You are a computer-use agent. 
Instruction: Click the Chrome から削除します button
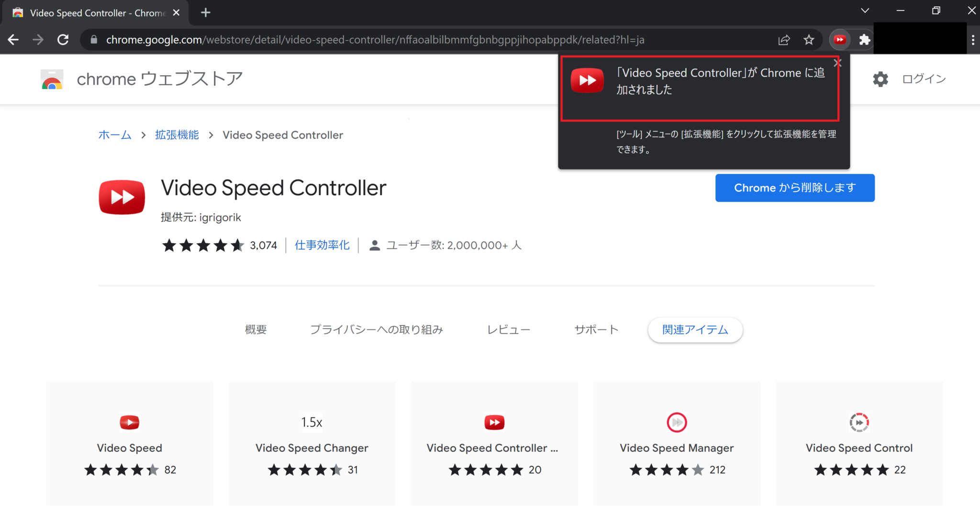[x=794, y=188]
